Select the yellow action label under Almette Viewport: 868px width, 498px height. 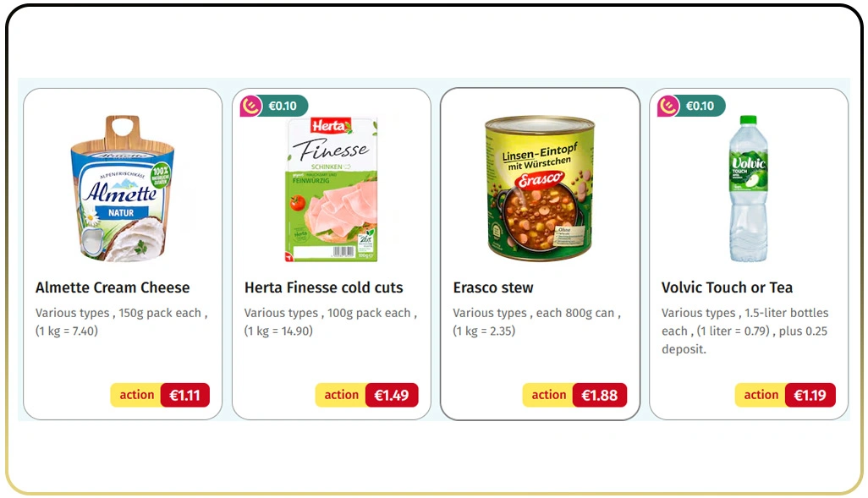point(136,394)
